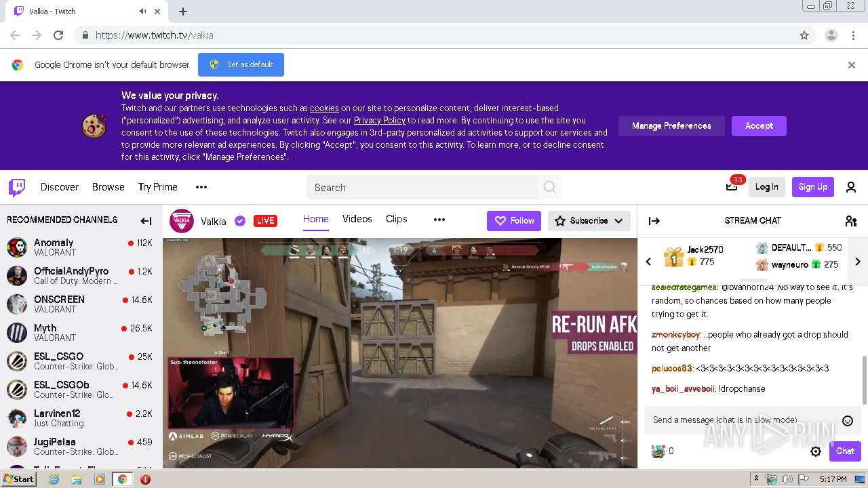The image size is (868, 488).
Task: Mute the Valkia tab audio icon
Action: pyautogui.click(x=142, y=12)
